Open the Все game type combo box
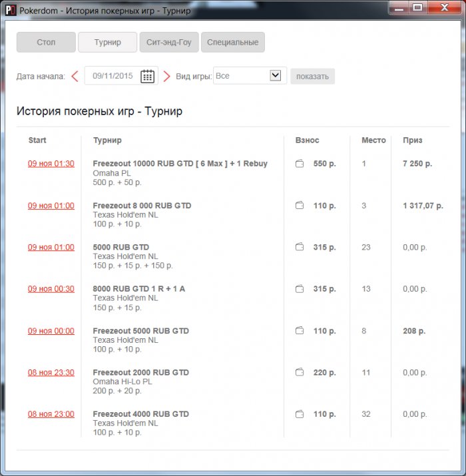 pyautogui.click(x=250, y=76)
